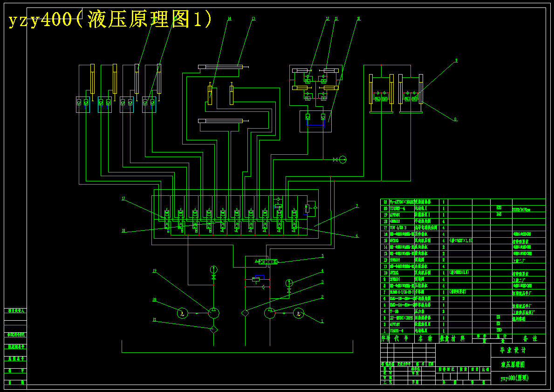Select the upper horizontal cylinder at callout 13
The height and width of the screenshot is (392, 554).
point(223,67)
